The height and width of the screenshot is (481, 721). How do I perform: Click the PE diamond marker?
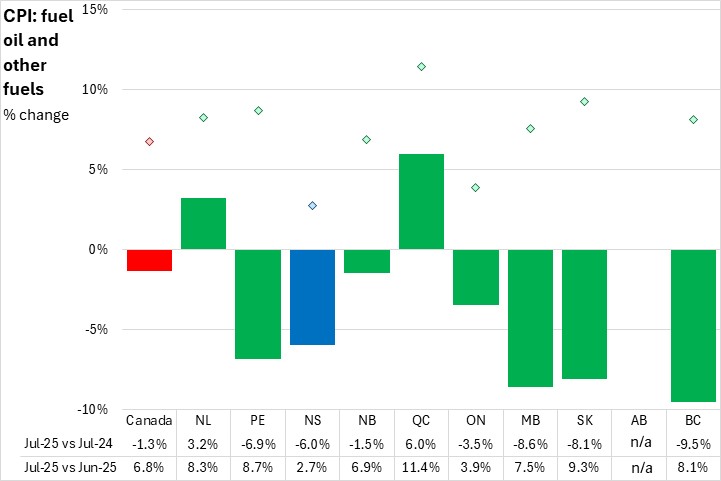tap(258, 110)
